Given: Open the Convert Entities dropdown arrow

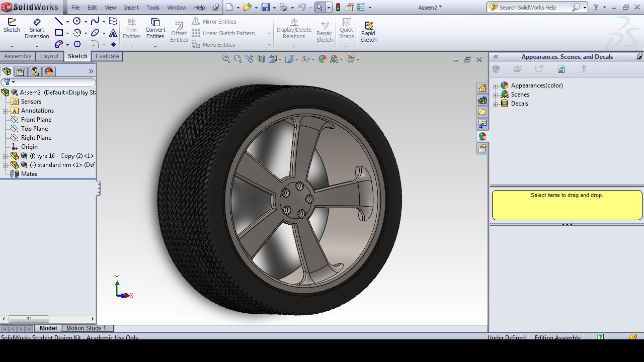Looking at the screenshot, I should coord(155,46).
